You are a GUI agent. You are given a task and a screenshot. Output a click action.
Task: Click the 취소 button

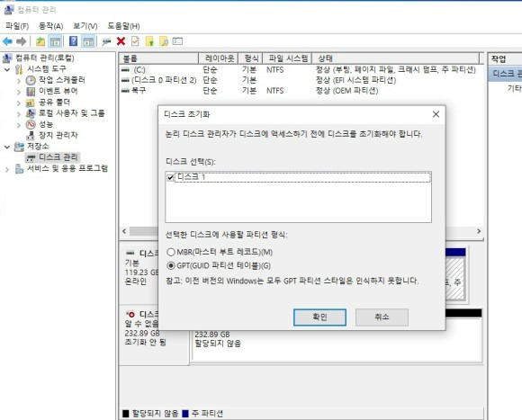(x=382, y=317)
